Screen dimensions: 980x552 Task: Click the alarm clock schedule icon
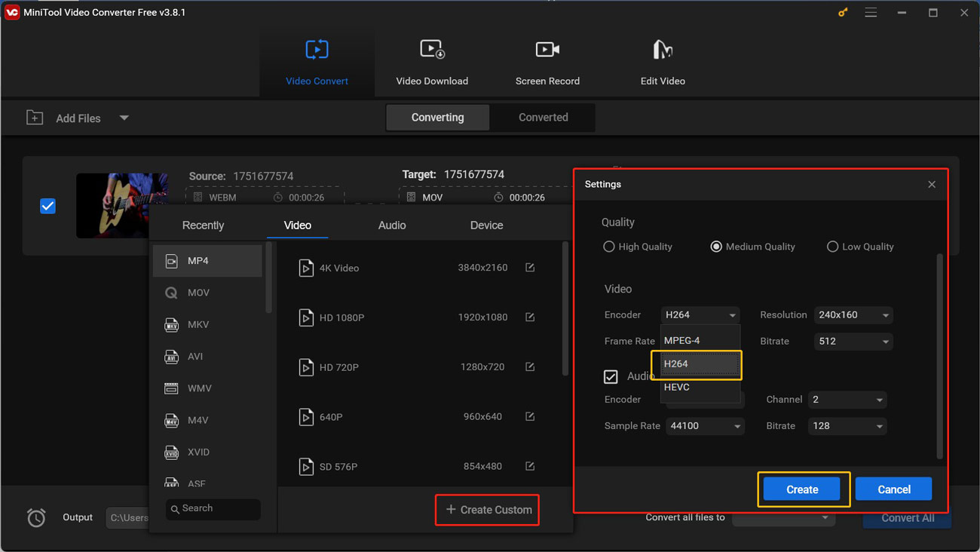pos(36,517)
